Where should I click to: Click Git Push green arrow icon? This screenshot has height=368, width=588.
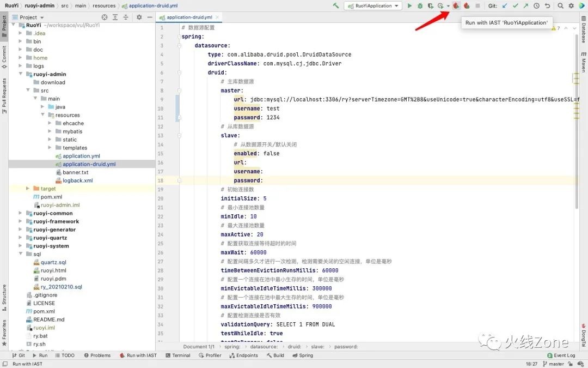tap(526, 5)
